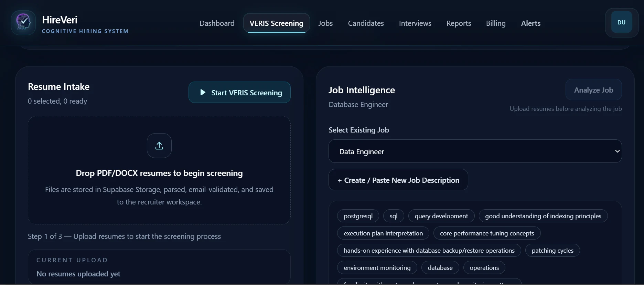Click the 'Step 1 of 3' instruction text
The width and height of the screenshot is (644, 285).
124,236
